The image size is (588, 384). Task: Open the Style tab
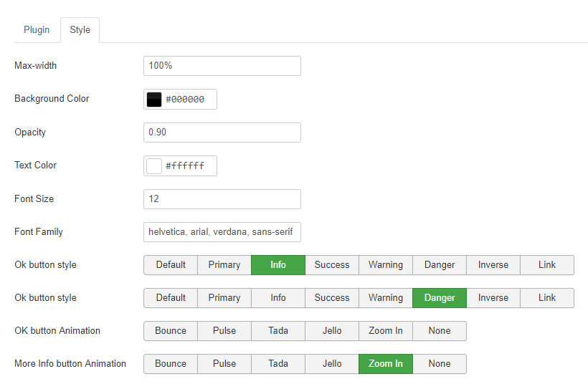click(80, 30)
